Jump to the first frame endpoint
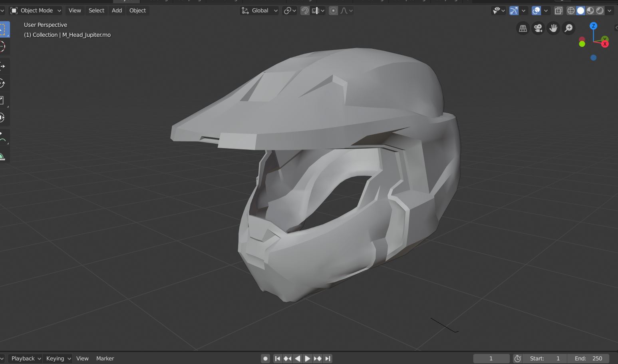This screenshot has width=618, height=364. point(277,358)
